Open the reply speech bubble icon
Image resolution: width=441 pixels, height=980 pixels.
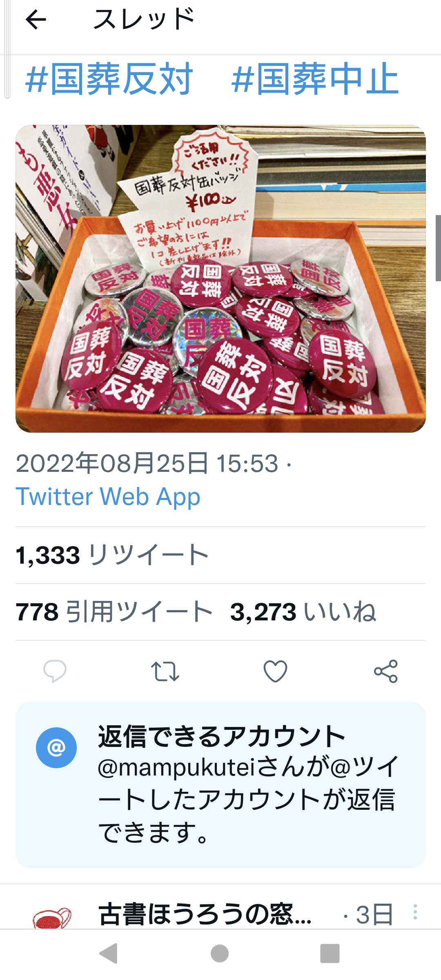click(x=55, y=671)
